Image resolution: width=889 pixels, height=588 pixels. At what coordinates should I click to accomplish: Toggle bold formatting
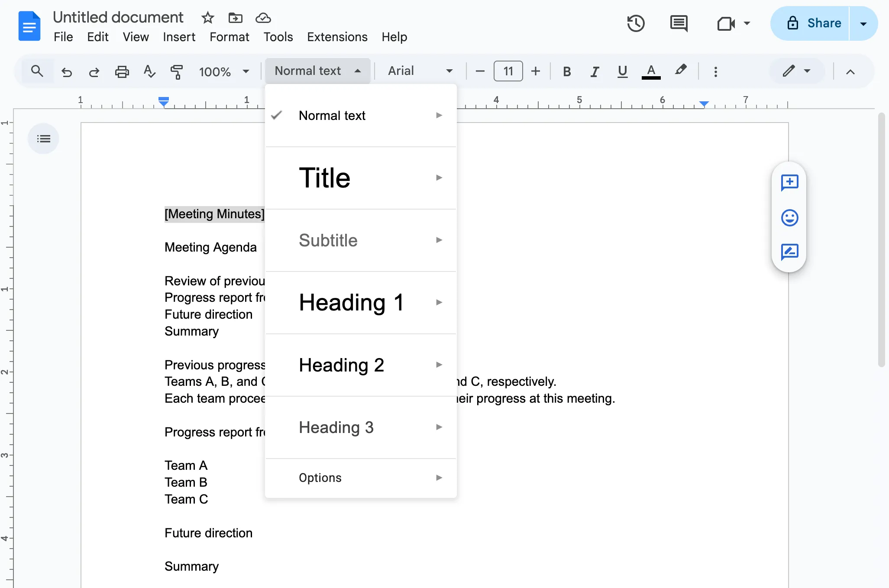click(x=566, y=71)
